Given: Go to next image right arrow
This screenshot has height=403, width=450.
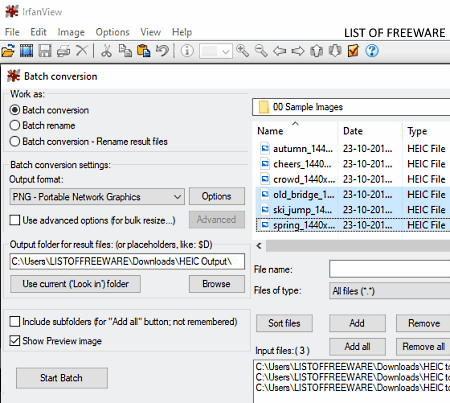Looking at the screenshot, I should click(x=298, y=51).
